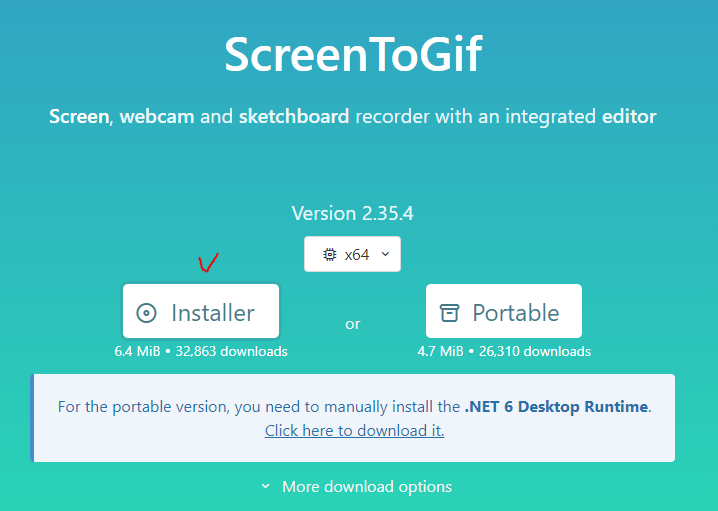The height and width of the screenshot is (511, 718).
Task: Click the ScreenToGif title heading
Action: tap(353, 54)
